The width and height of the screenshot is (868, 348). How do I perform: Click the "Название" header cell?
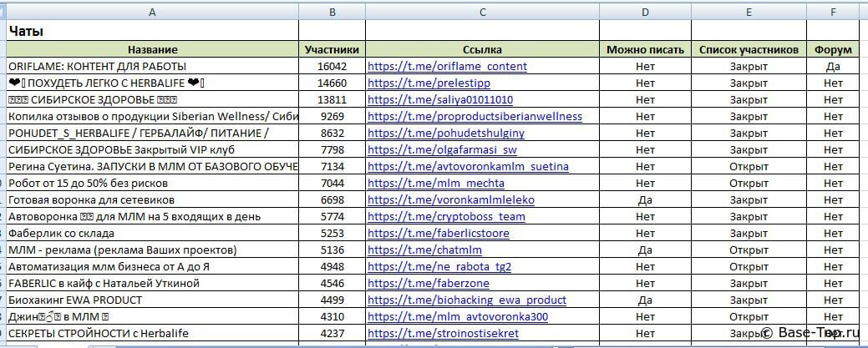coord(152,49)
